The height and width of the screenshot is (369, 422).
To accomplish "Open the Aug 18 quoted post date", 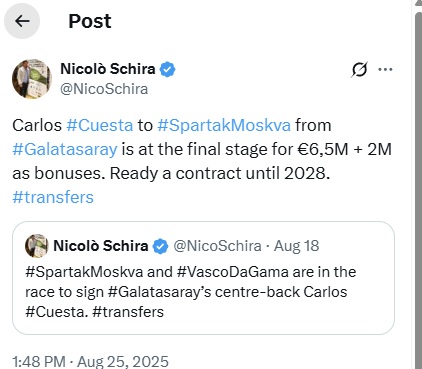I will [297, 246].
